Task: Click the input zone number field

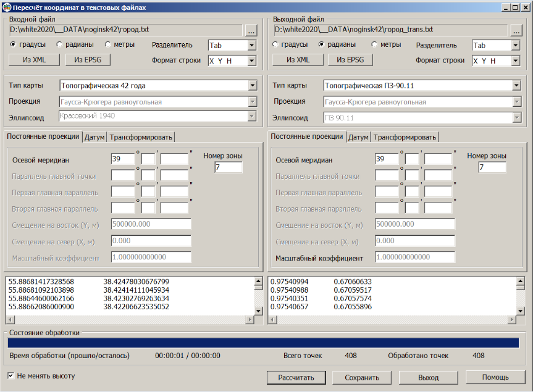Action: pyautogui.click(x=229, y=167)
